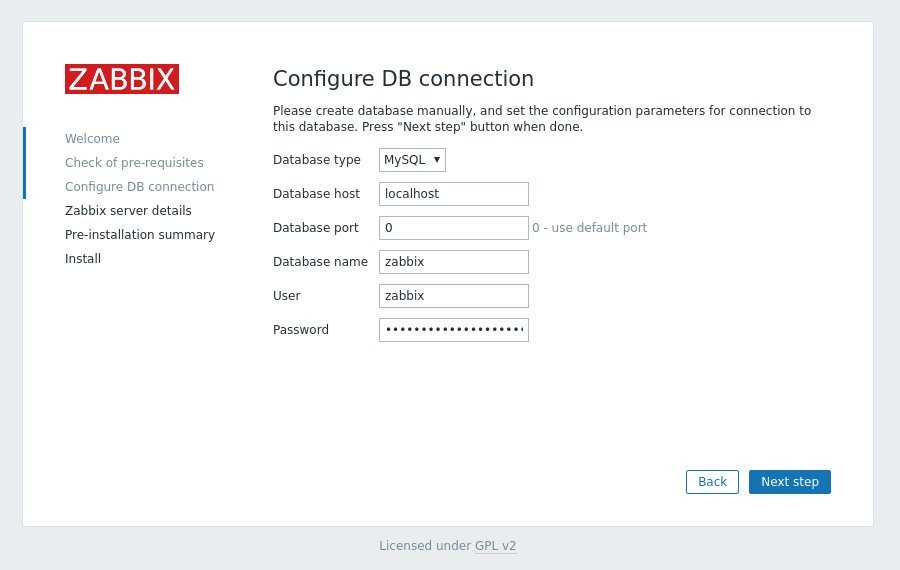Click the Database host input field
Viewport: 900px width, 570px height.
453,194
